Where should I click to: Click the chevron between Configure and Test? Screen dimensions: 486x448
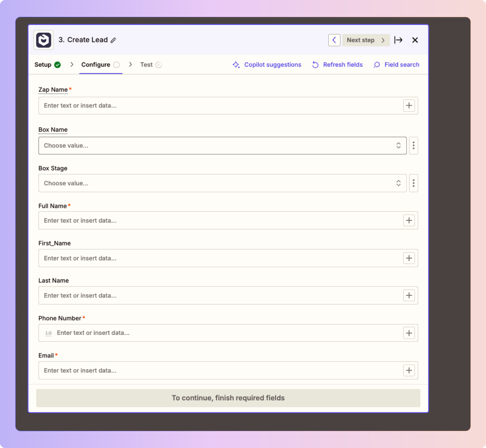click(x=131, y=65)
